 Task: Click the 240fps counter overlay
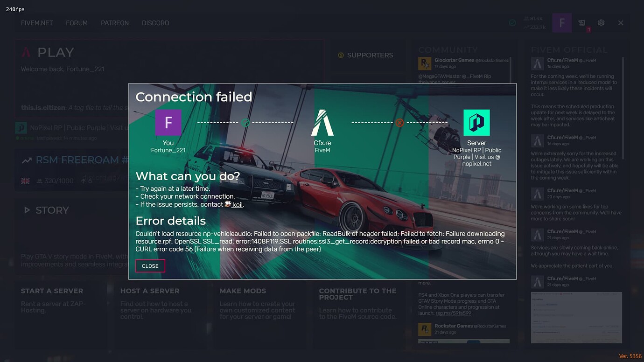pyautogui.click(x=15, y=9)
